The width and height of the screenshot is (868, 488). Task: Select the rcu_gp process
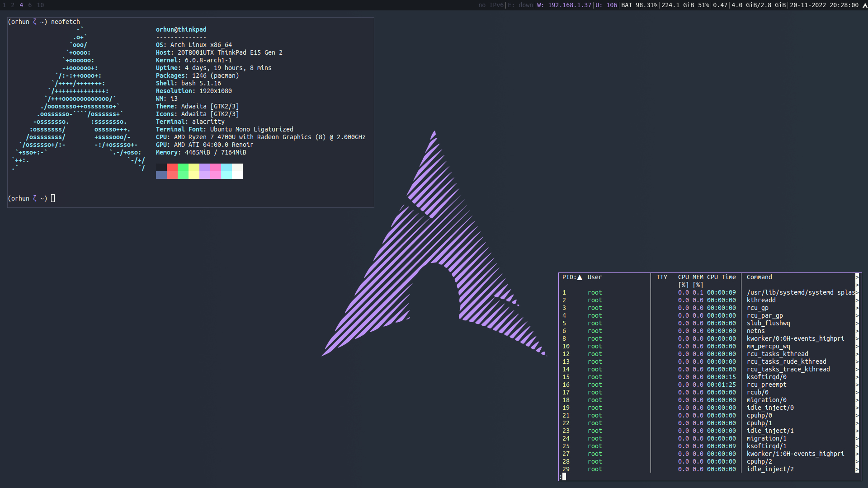click(x=708, y=308)
